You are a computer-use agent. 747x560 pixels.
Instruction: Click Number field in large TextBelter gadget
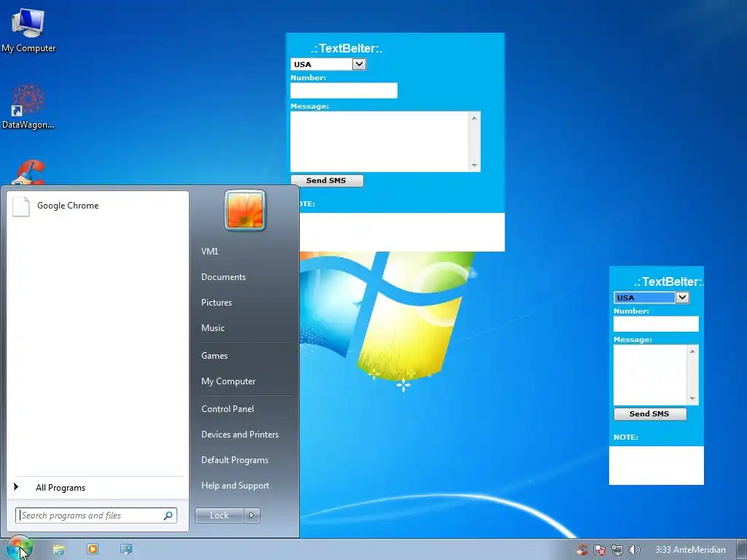[344, 90]
